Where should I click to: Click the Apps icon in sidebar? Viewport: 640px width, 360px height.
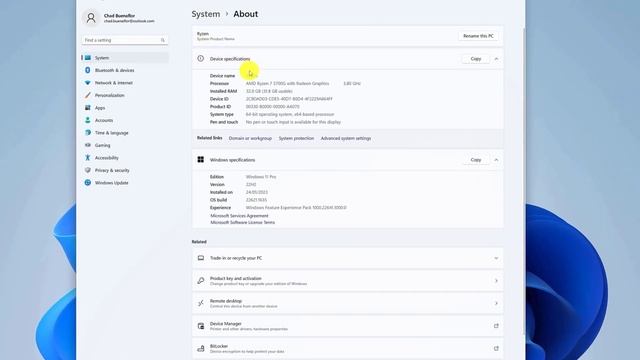click(x=88, y=108)
